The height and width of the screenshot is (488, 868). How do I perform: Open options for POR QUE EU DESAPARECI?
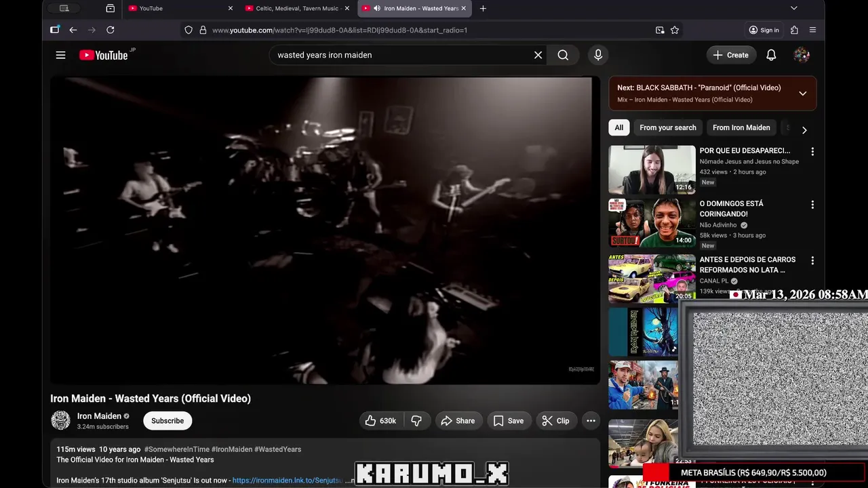(x=812, y=152)
